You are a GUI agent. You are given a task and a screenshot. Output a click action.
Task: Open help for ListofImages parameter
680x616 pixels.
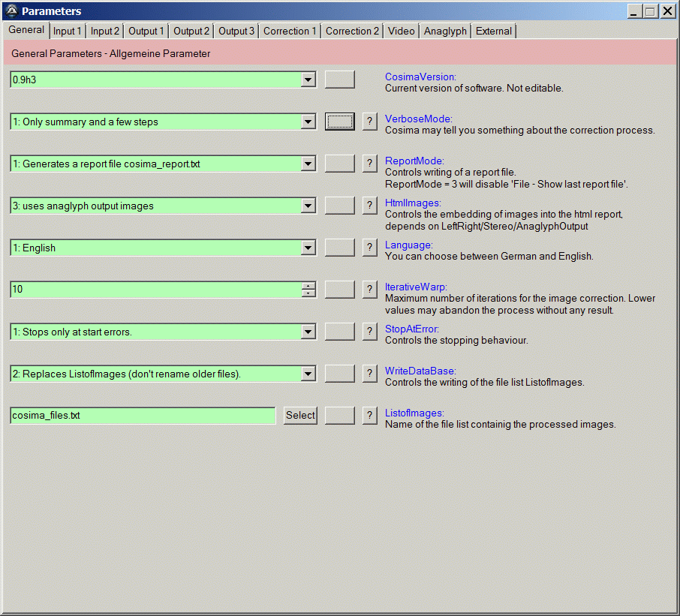tap(369, 416)
